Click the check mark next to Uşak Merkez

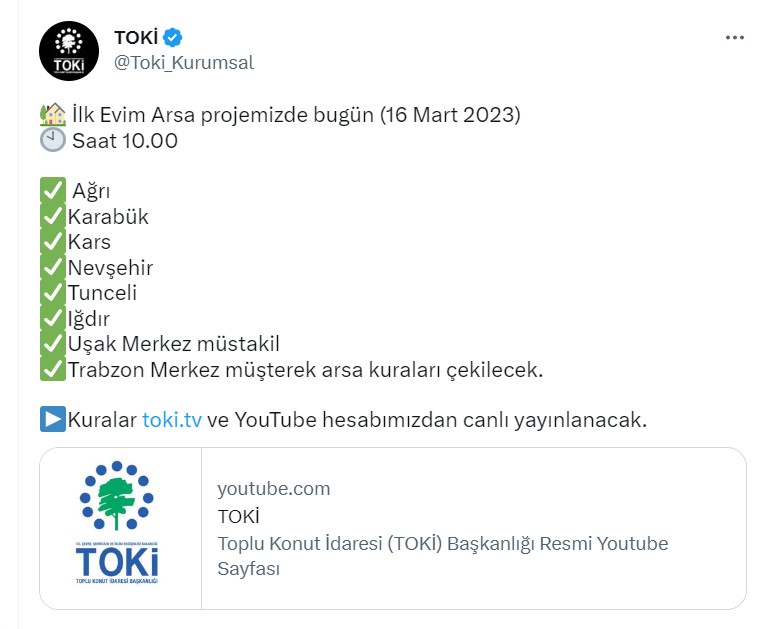coord(53,344)
